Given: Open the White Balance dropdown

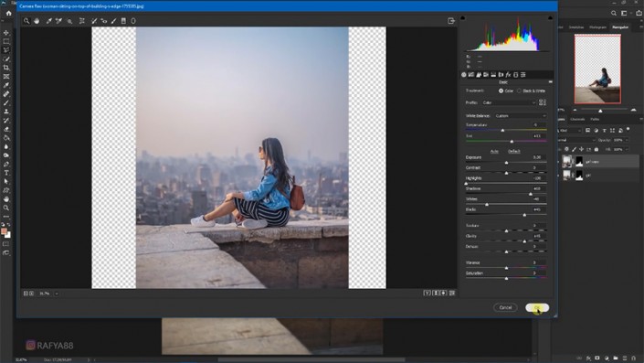Looking at the screenshot, I should [x=521, y=116].
